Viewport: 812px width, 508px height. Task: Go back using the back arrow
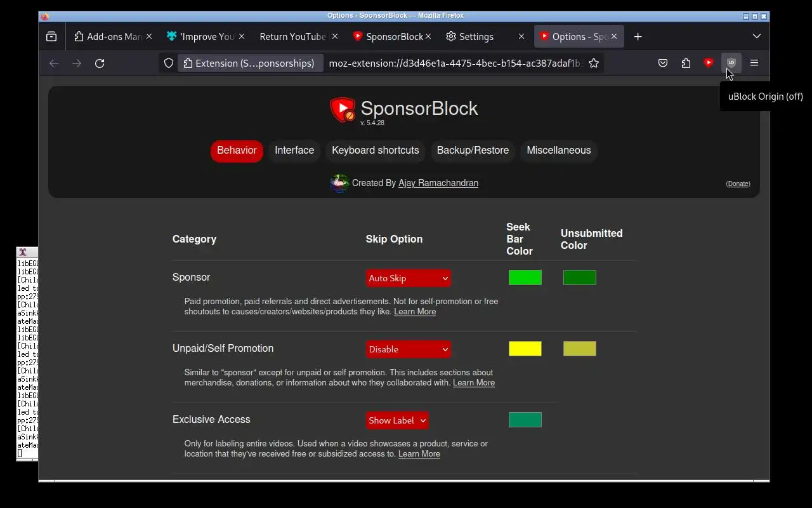coord(54,63)
